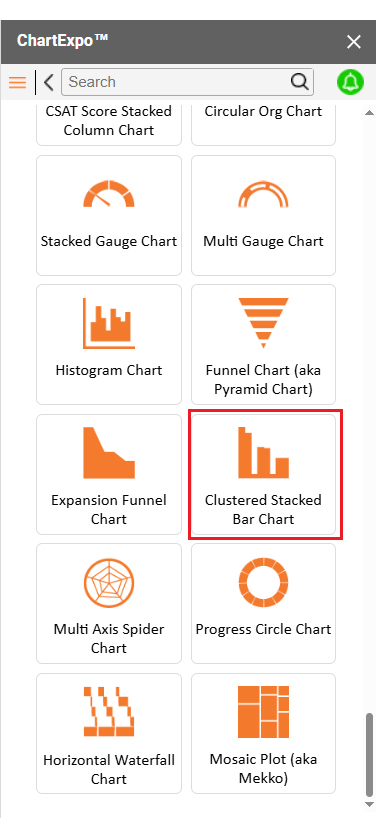The image size is (376, 838).
Task: Open the Mosaic Plot (aka Mekko) tile
Action: [x=263, y=733]
